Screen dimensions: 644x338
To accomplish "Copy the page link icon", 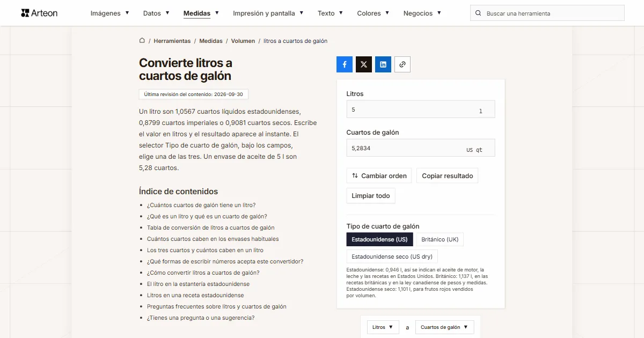I will 402,64.
